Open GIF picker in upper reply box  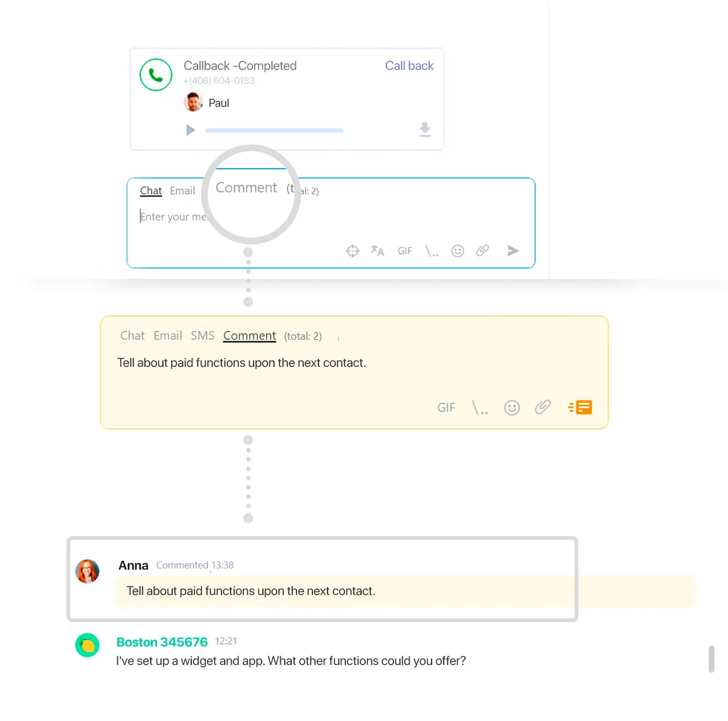point(404,251)
